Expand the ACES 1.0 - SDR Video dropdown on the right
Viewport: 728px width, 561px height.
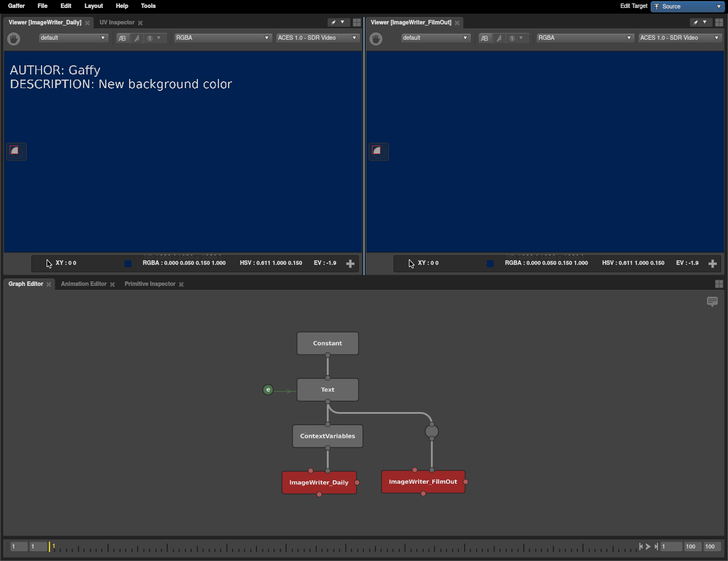click(x=680, y=38)
